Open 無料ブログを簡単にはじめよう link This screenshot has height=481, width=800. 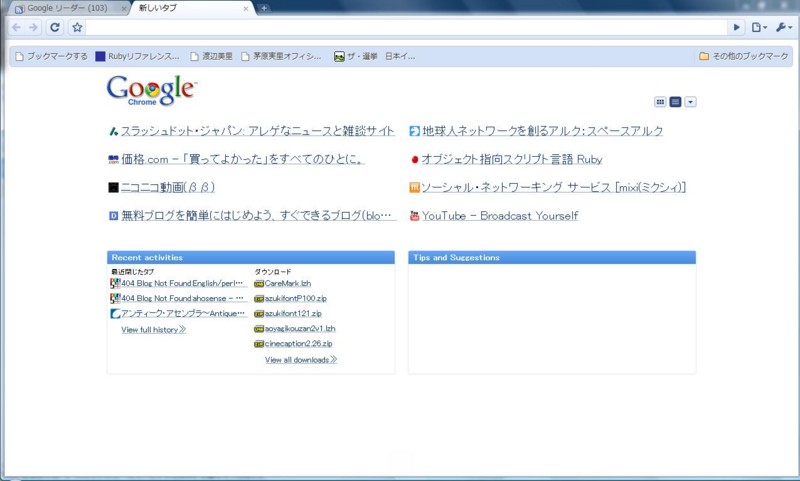pyautogui.click(x=258, y=216)
